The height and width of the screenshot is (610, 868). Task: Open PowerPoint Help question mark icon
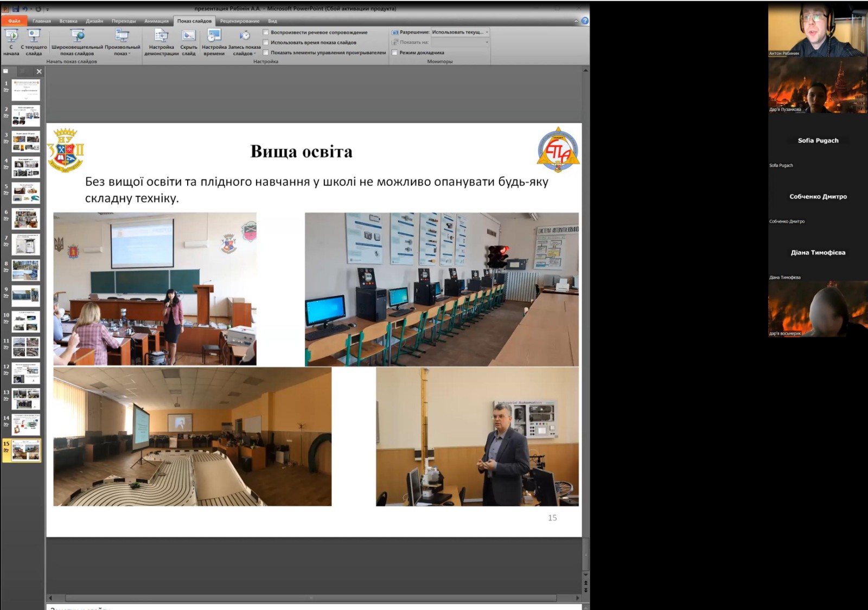585,21
